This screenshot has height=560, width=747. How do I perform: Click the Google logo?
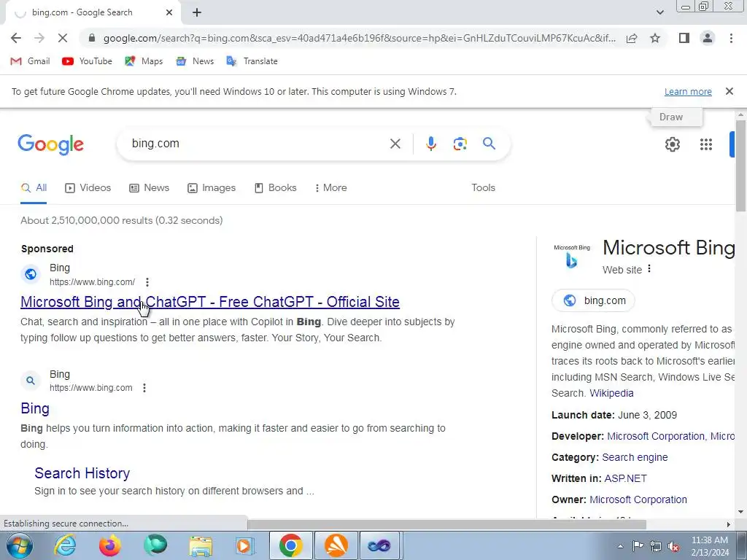point(50,144)
